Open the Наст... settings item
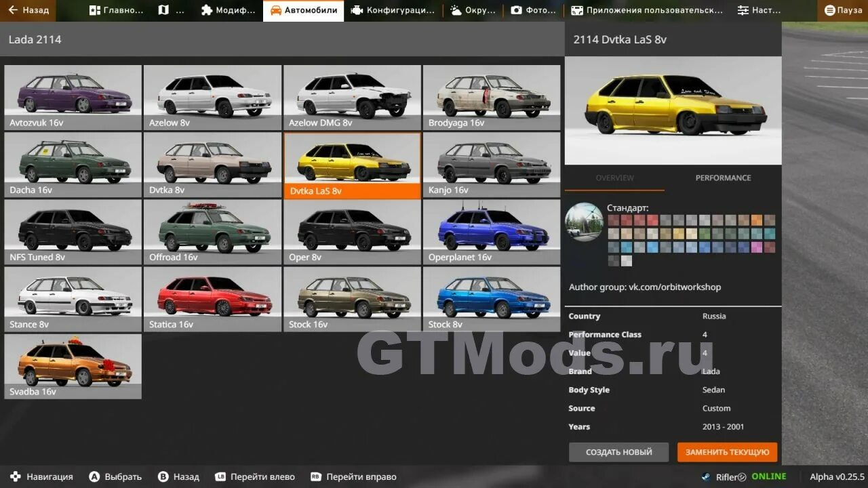868x488 pixels. click(x=759, y=10)
